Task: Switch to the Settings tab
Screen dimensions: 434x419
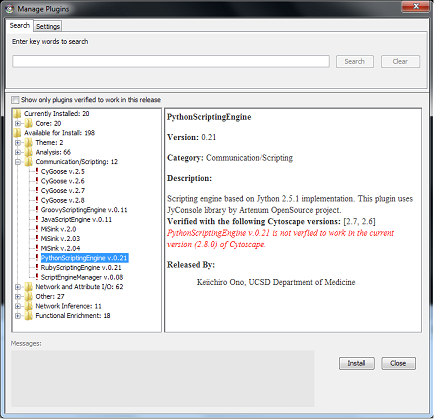Action: [x=48, y=26]
